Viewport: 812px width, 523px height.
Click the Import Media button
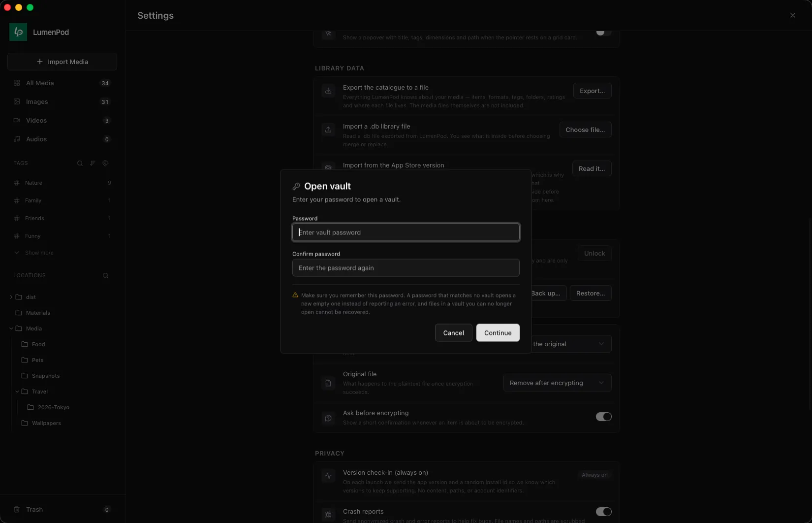click(62, 62)
